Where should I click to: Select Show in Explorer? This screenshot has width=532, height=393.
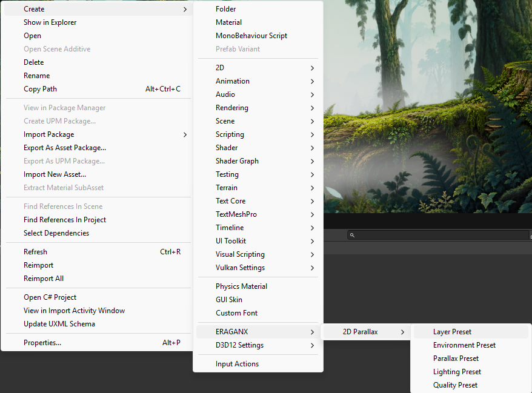tap(98, 22)
